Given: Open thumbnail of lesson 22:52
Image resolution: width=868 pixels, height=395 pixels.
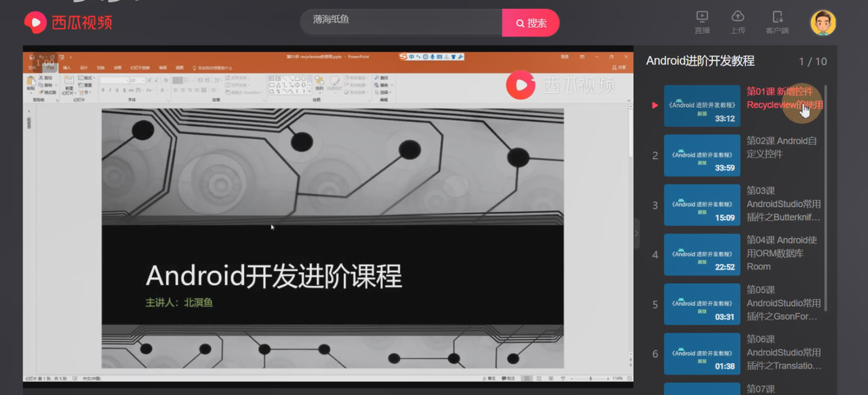Looking at the screenshot, I should pyautogui.click(x=702, y=255).
